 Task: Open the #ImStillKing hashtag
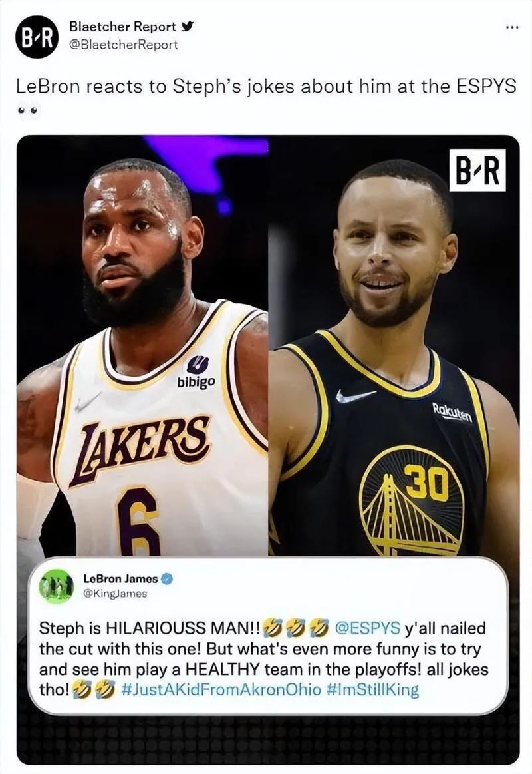click(x=373, y=689)
